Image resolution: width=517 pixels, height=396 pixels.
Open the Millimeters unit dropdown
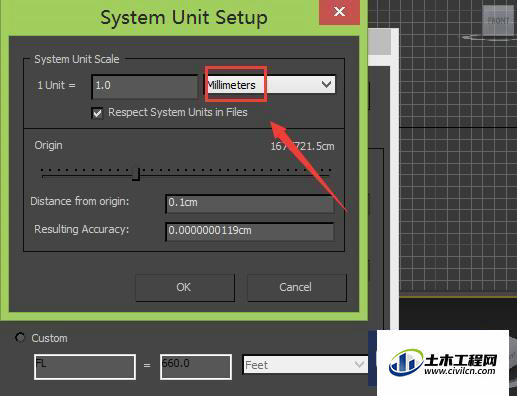coord(270,85)
